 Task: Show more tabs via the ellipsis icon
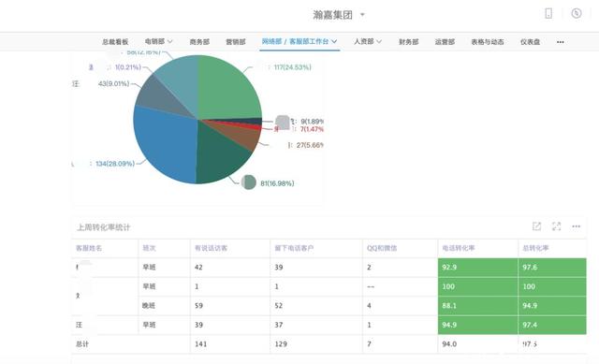coord(560,42)
